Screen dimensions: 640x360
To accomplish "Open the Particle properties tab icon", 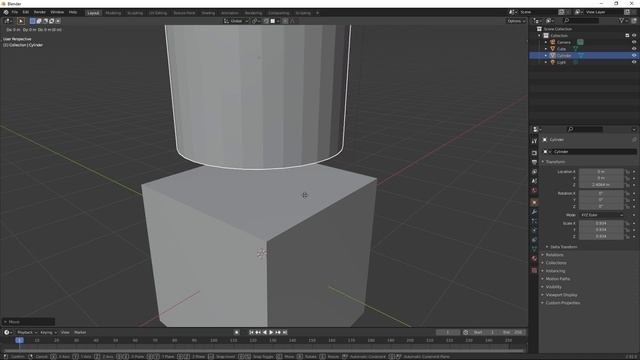I will 534,221.
